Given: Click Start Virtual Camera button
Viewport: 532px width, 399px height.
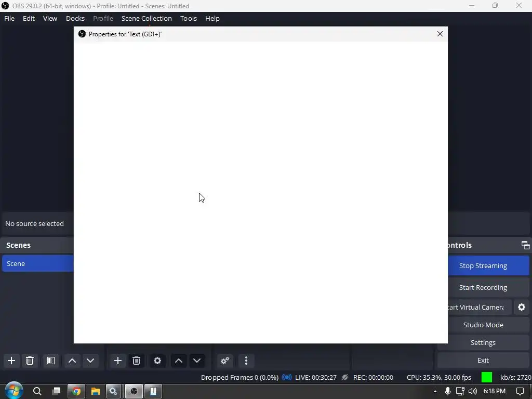Looking at the screenshot, I should [480, 307].
